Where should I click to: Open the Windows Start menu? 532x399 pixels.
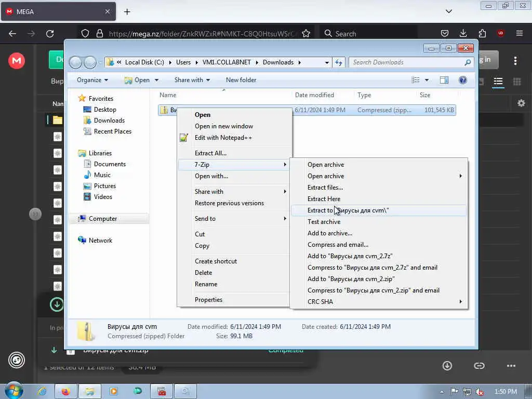point(14,391)
